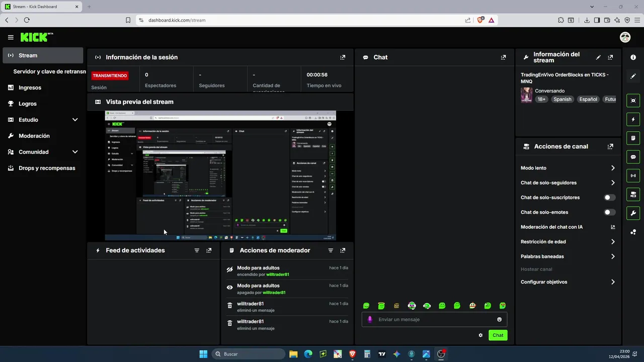Open Windows Start menu
Image resolution: width=644 pixels, height=362 pixels.
coord(203,354)
